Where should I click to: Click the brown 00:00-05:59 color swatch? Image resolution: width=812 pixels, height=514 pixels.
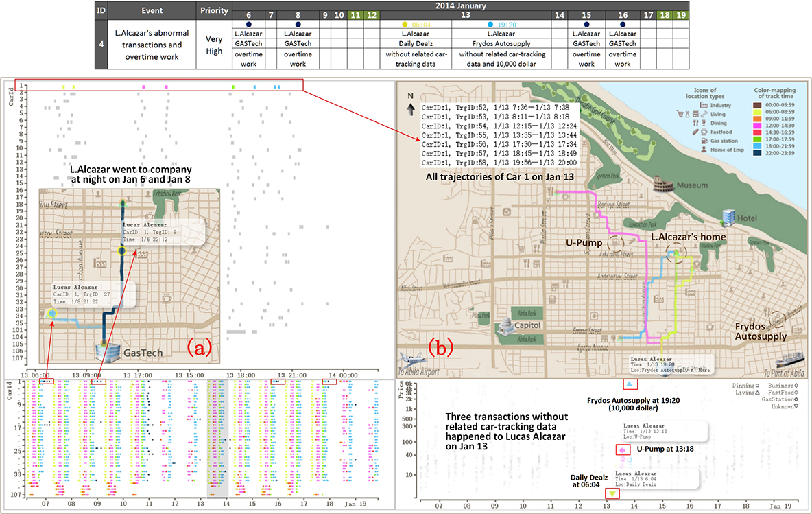pyautogui.click(x=757, y=105)
